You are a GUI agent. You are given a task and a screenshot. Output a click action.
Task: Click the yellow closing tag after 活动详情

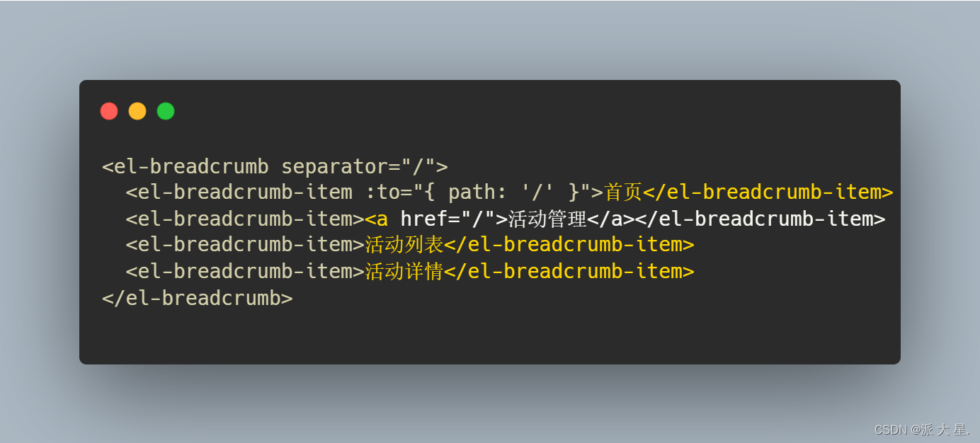(x=569, y=272)
